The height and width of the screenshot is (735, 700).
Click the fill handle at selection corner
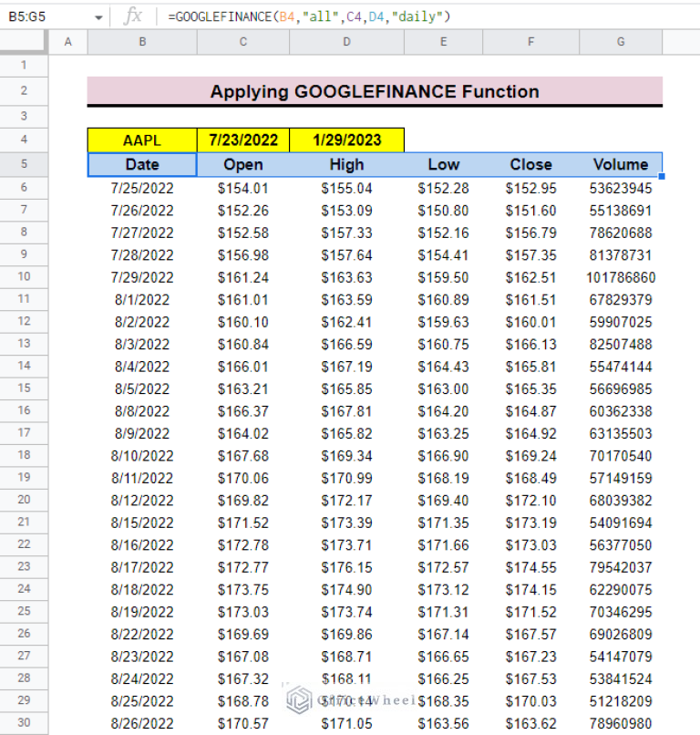pyautogui.click(x=661, y=176)
